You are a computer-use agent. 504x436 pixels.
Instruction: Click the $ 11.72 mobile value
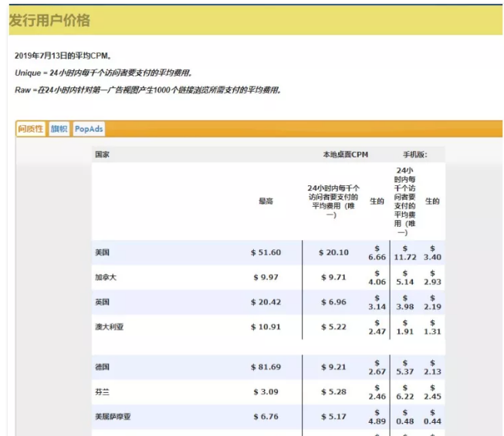405,253
